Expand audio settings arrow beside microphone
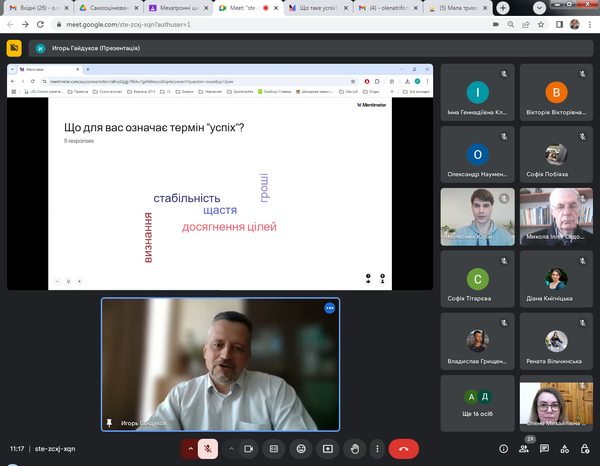Viewport: 600px width, 466px height. click(188, 449)
